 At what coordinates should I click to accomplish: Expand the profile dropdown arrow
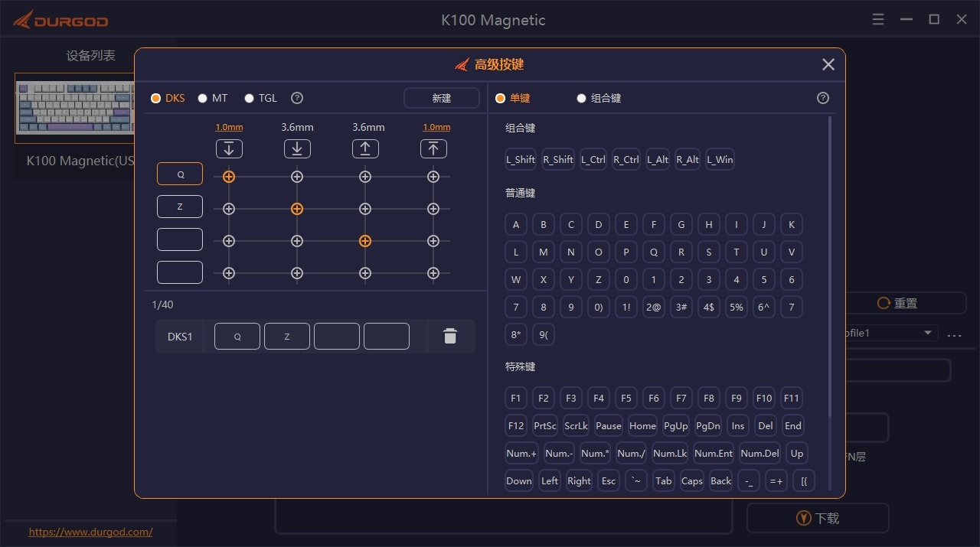click(928, 334)
